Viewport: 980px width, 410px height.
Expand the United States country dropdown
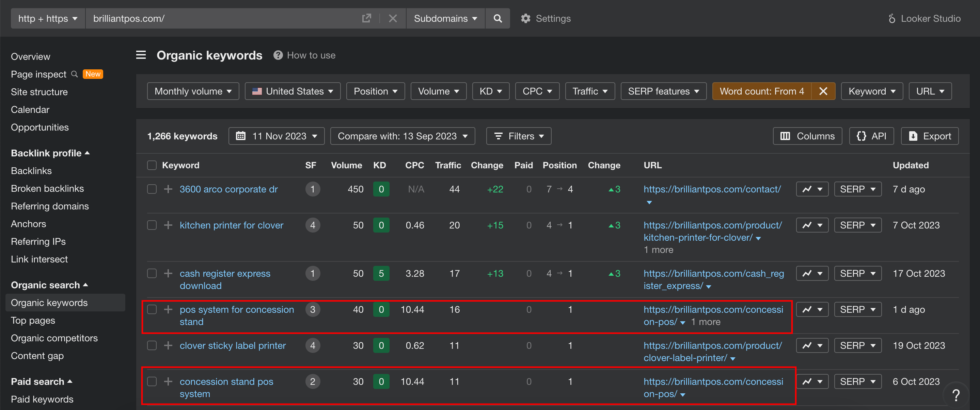293,91
